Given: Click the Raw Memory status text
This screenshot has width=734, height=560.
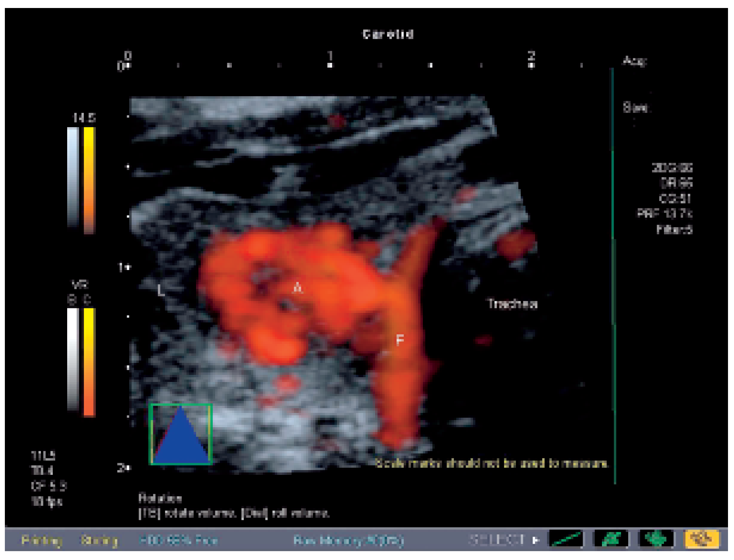Looking at the screenshot, I should (348, 540).
